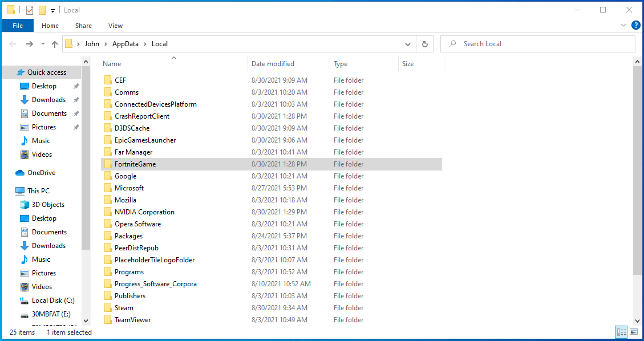Select This PC in navigation pane
The height and width of the screenshot is (341, 644).
click(38, 191)
